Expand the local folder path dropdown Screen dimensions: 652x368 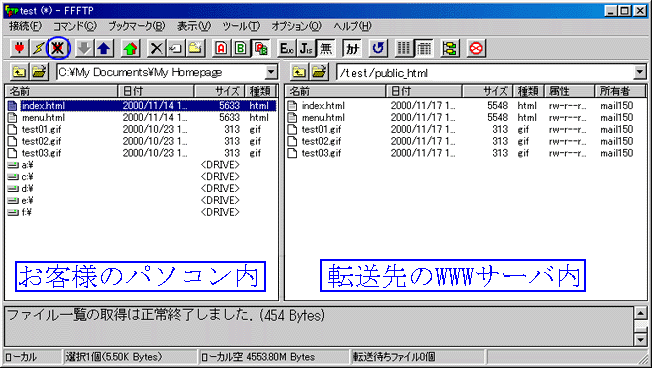[x=271, y=72]
